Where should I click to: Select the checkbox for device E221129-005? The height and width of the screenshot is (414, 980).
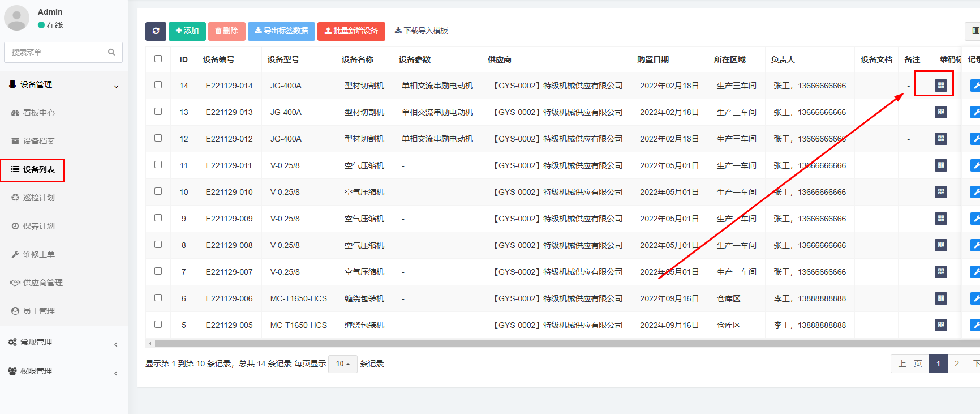[x=158, y=325]
